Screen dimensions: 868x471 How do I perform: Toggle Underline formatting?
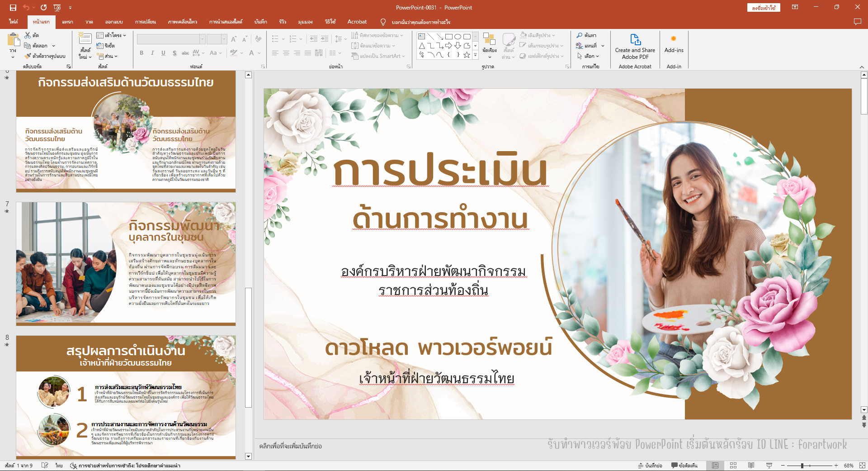point(163,53)
